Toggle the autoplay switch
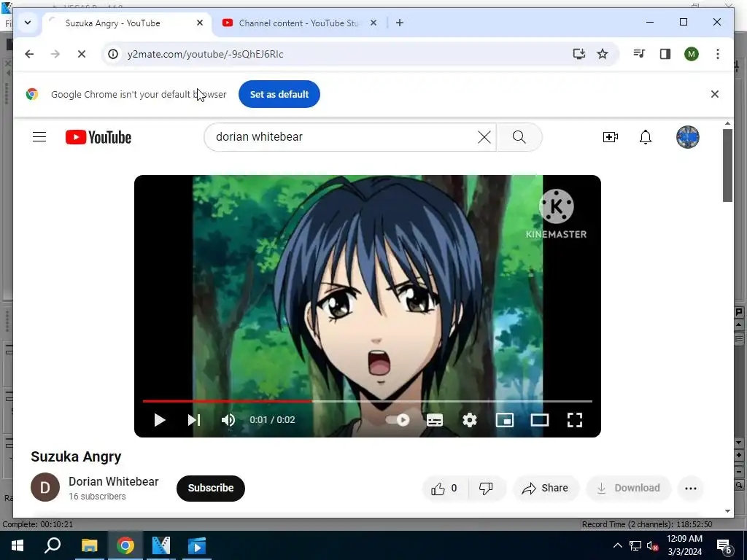Viewport: 747px width, 560px height. tap(398, 420)
